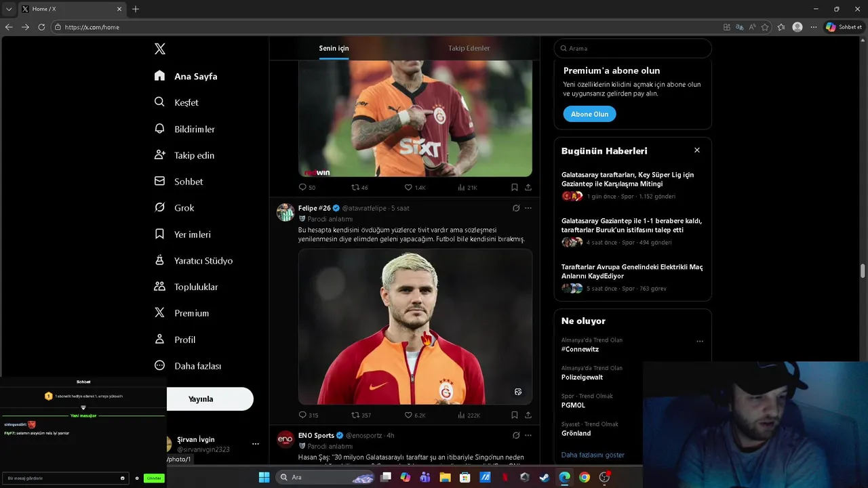This screenshot has width=868, height=488.
Task: Open ENO Sports profile avatar
Action: point(285,439)
